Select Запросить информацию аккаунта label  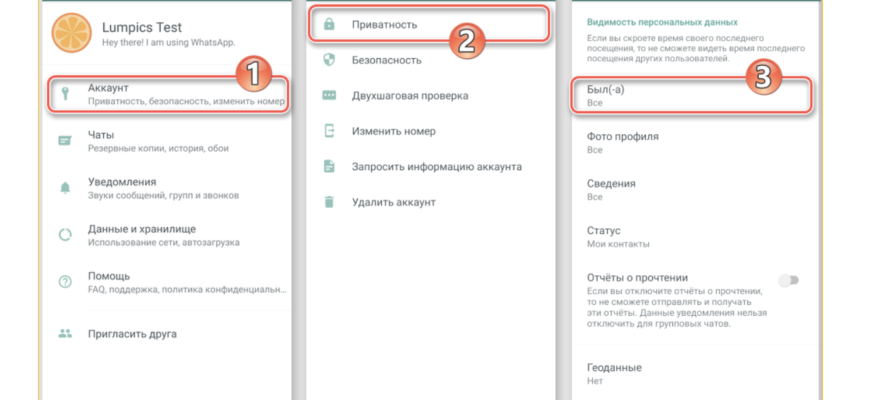pos(436,166)
